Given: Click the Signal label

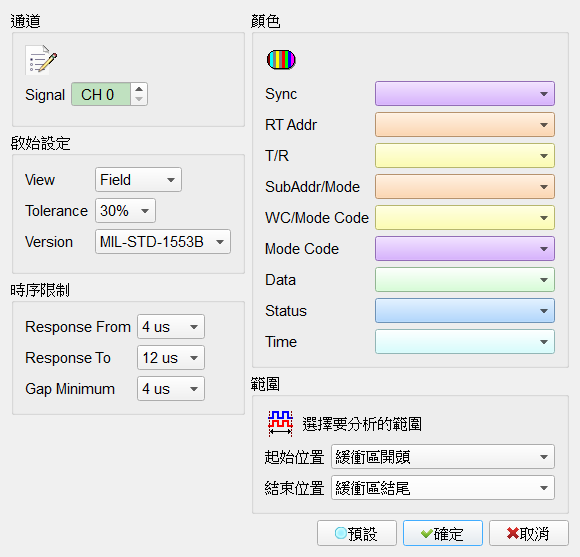Looking at the screenshot, I should coord(45,95).
